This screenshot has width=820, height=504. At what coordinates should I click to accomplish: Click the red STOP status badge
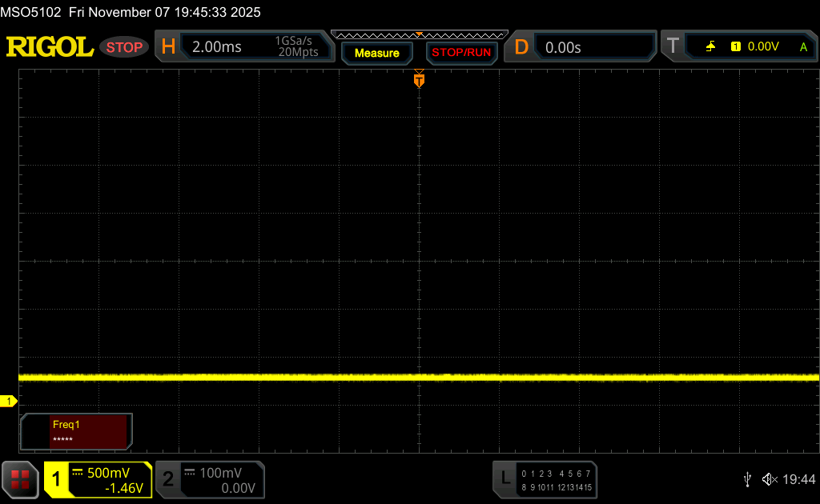124,47
